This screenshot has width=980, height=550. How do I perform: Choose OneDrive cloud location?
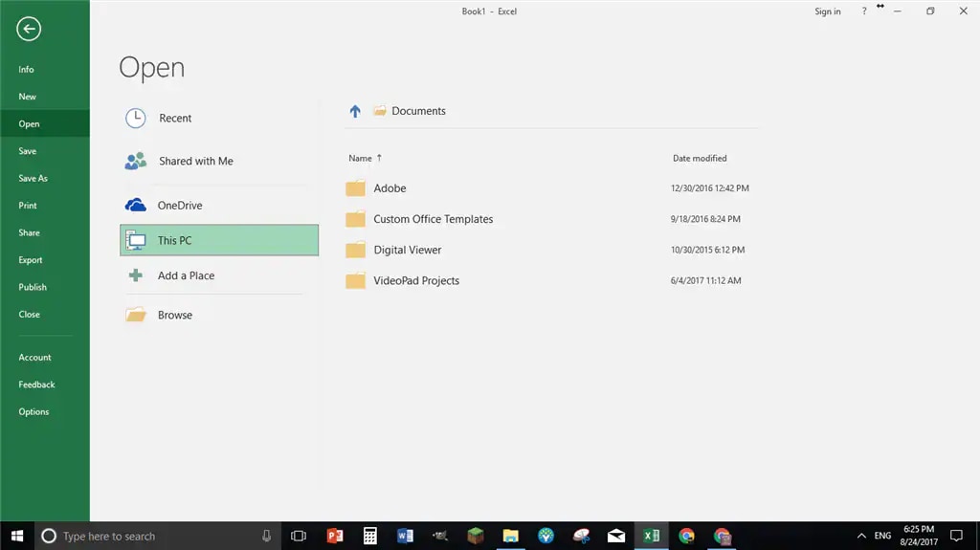(x=179, y=206)
